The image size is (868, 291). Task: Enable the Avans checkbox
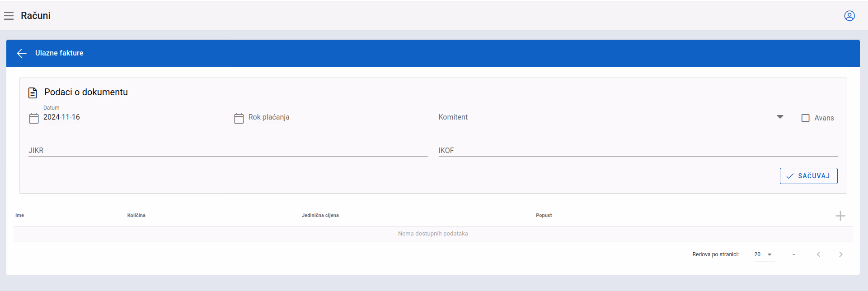(805, 118)
